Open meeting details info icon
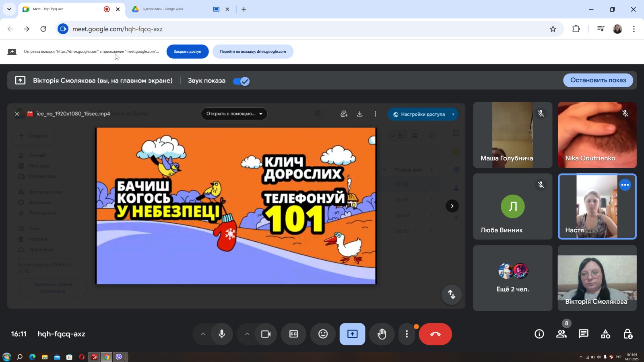Image resolution: width=644 pixels, height=362 pixels. 539,334
